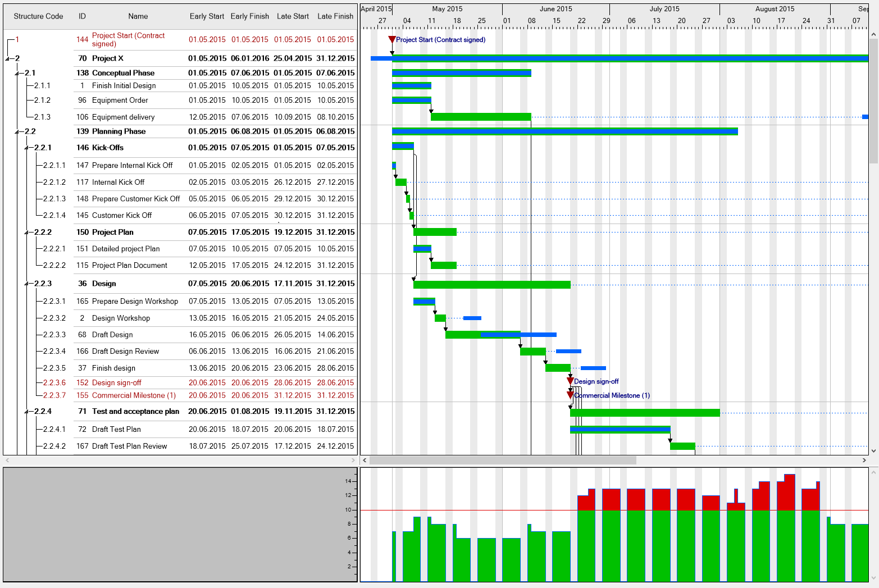This screenshot has height=588, width=879.
Task: Click the Gantt horizontal scrollbar thumb
Action: click(503, 460)
